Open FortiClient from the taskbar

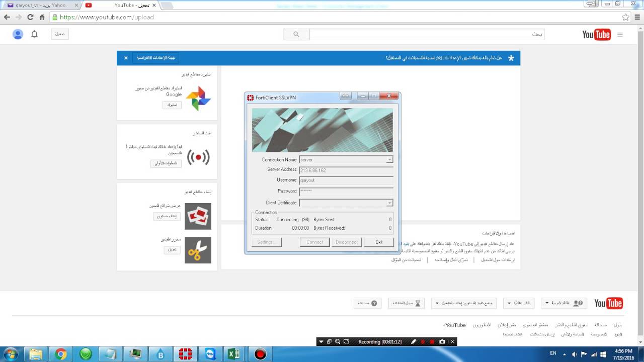pos(186,354)
